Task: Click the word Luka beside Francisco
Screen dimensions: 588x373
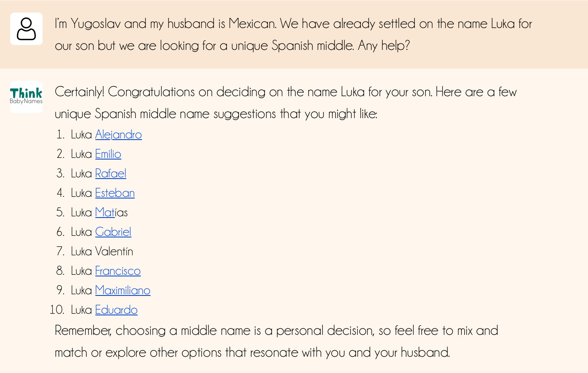Action: click(x=81, y=271)
